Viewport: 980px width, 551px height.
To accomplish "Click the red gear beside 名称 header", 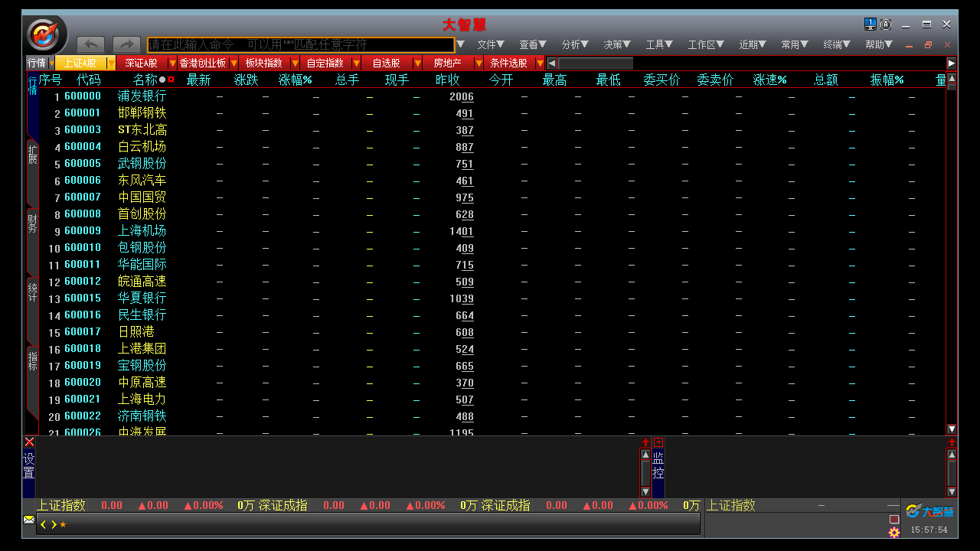I will click(x=171, y=80).
